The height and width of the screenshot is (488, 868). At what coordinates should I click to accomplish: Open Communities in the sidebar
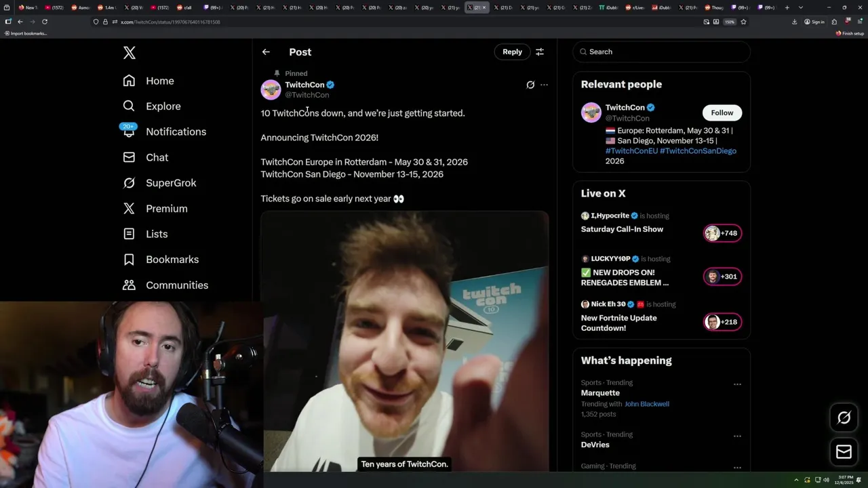pos(165,285)
